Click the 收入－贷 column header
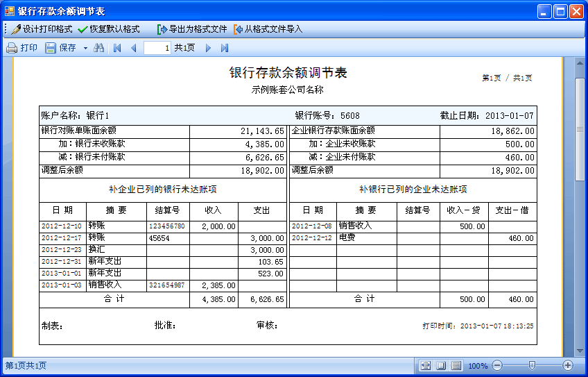The image size is (588, 377). point(463,210)
